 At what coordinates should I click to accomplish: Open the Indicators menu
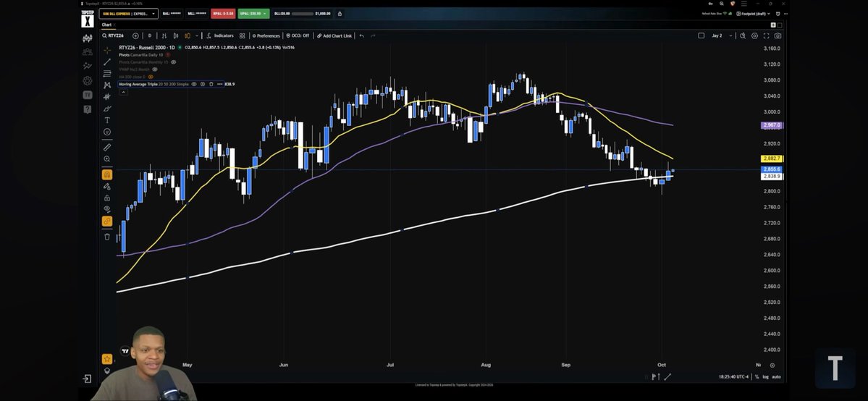coord(220,36)
